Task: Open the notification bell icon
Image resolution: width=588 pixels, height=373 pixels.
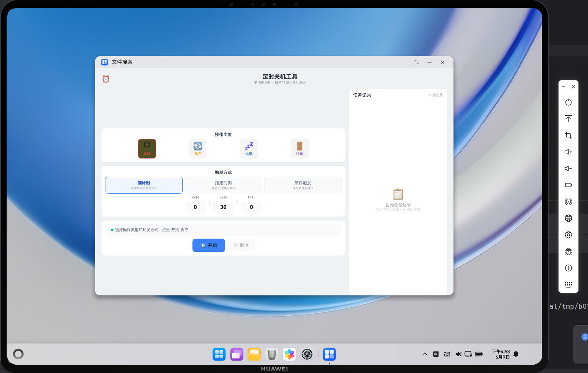Action: (x=516, y=354)
